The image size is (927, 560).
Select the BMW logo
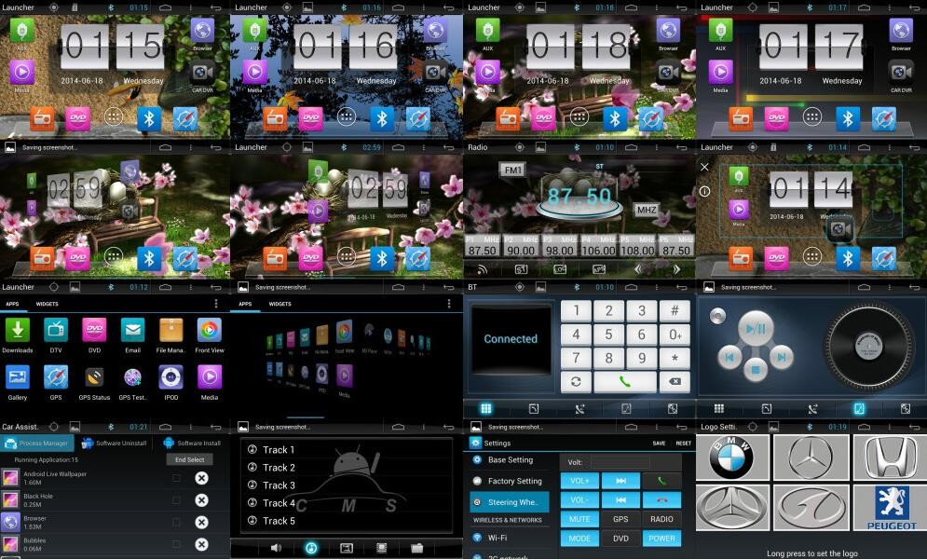coord(731,458)
